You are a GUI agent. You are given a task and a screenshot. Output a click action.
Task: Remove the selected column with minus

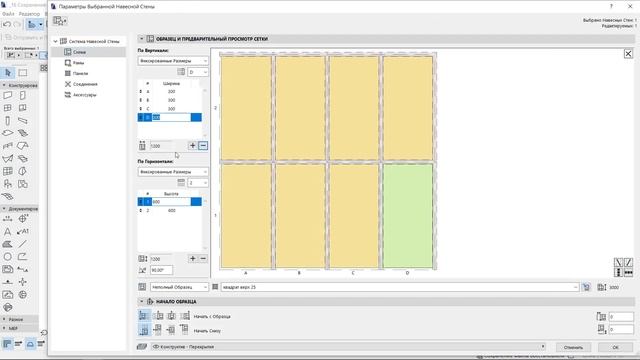(x=203, y=146)
